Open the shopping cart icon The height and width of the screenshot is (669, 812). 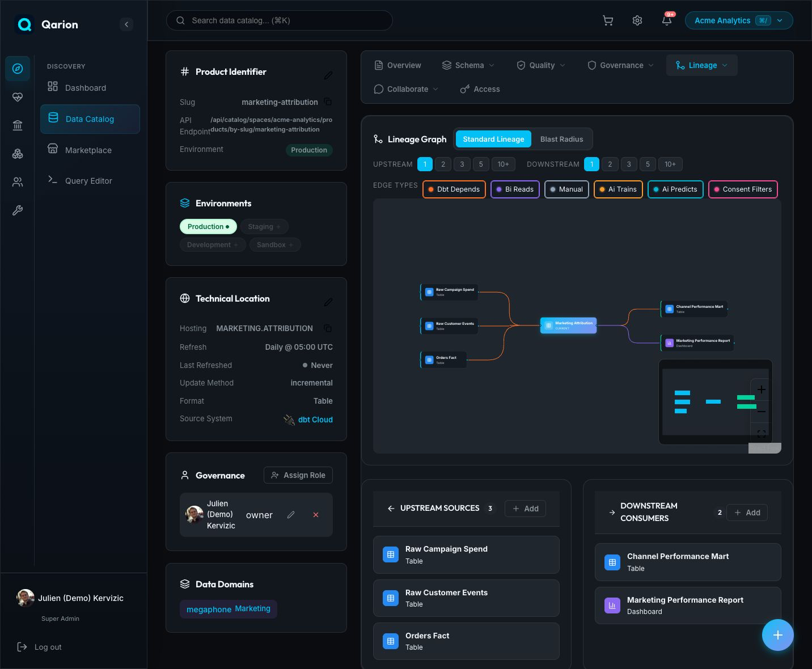point(608,20)
